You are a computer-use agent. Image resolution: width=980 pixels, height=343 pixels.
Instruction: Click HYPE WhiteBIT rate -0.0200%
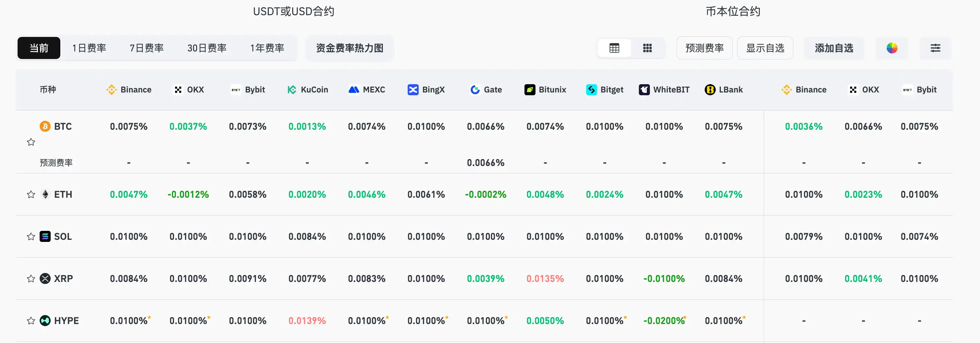point(665,321)
